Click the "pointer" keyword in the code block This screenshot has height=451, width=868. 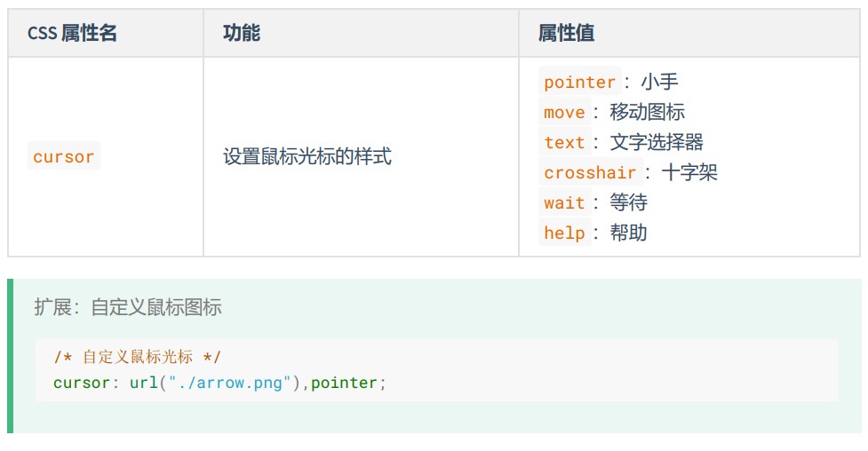tap(345, 384)
